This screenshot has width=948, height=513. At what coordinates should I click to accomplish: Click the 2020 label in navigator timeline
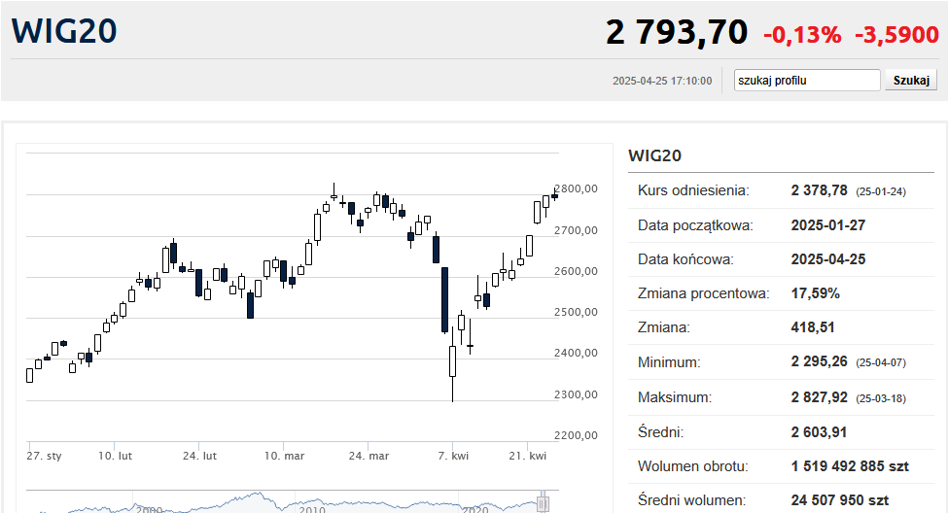[x=476, y=509]
